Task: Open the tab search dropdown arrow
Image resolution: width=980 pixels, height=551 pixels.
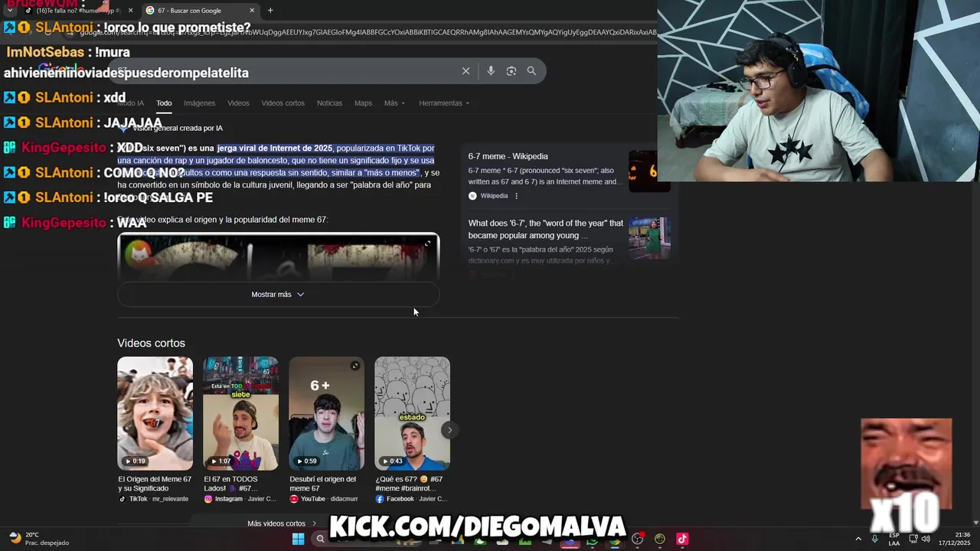Action: [x=10, y=11]
